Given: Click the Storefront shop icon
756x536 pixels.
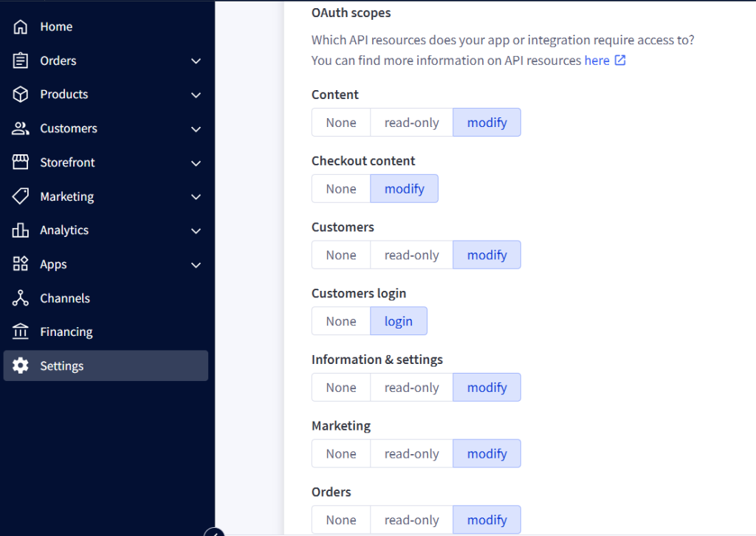Looking at the screenshot, I should (21, 162).
